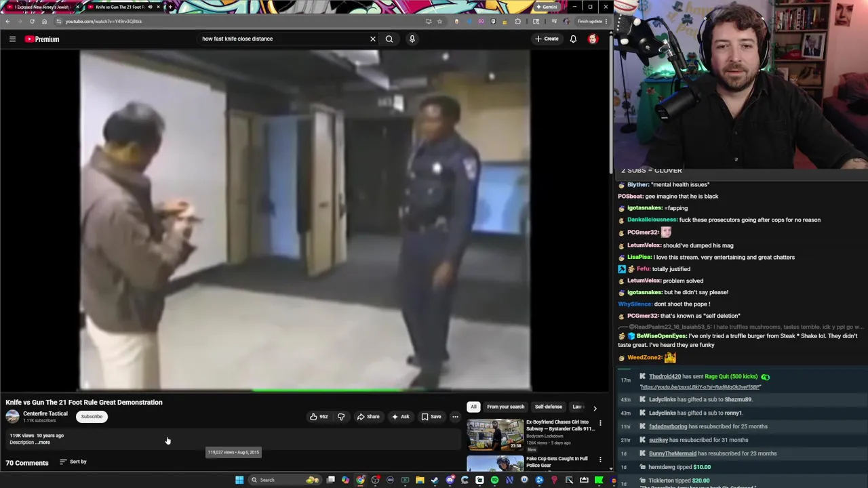Image resolution: width=868 pixels, height=488 pixels.
Task: Open Thedroid420 youtu.be link in chat
Action: click(x=700, y=387)
